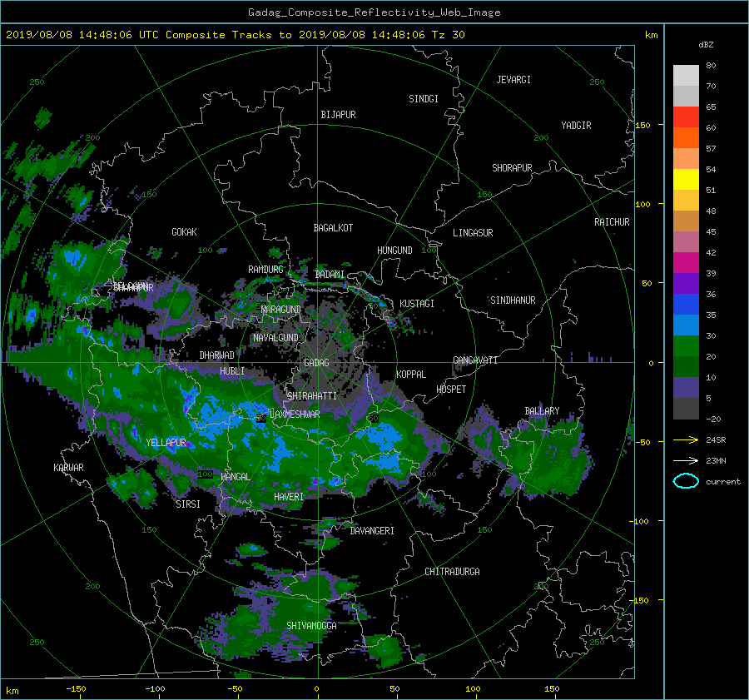Click the GANGAVATI city label
749x700 pixels.
point(475,360)
